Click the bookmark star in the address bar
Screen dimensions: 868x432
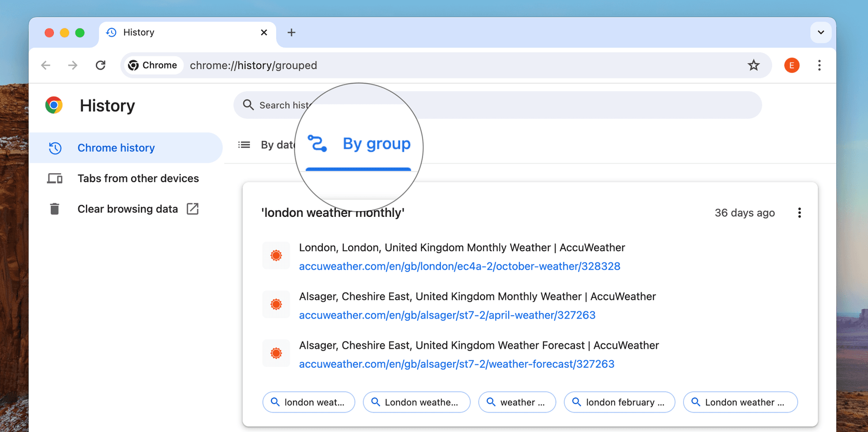click(x=754, y=65)
